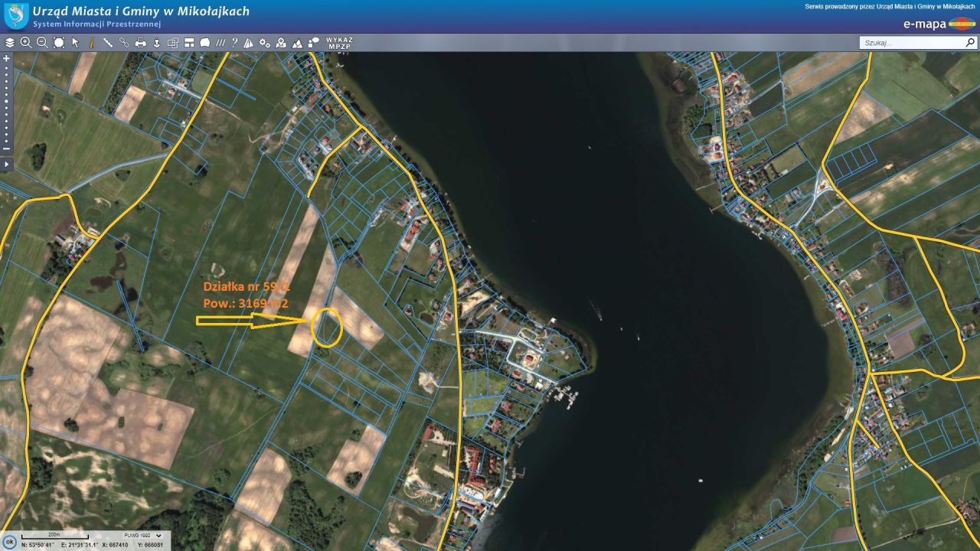The width and height of the screenshot is (980, 551).
Task: Click the plus on the zoom slider
Action: pyautogui.click(x=6, y=58)
